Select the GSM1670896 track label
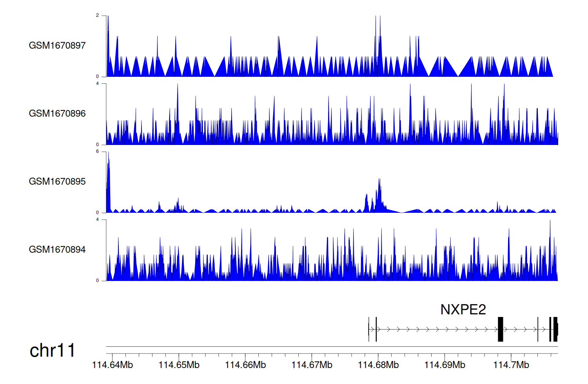The width and height of the screenshot is (588, 384). pyautogui.click(x=57, y=114)
